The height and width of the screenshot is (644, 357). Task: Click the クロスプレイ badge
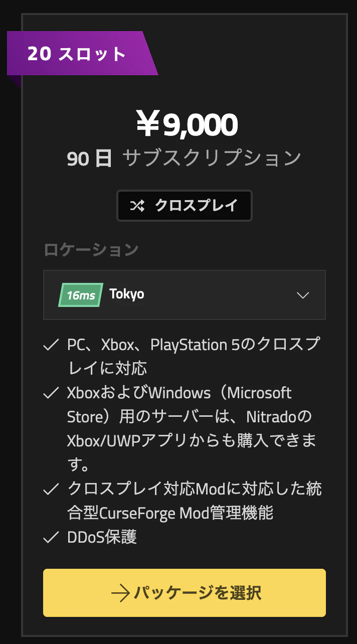click(185, 205)
